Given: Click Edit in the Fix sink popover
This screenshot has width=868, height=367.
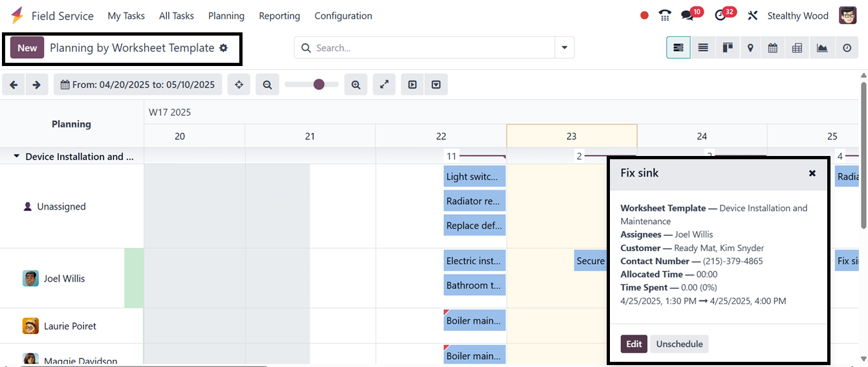Looking at the screenshot, I should pyautogui.click(x=634, y=344).
